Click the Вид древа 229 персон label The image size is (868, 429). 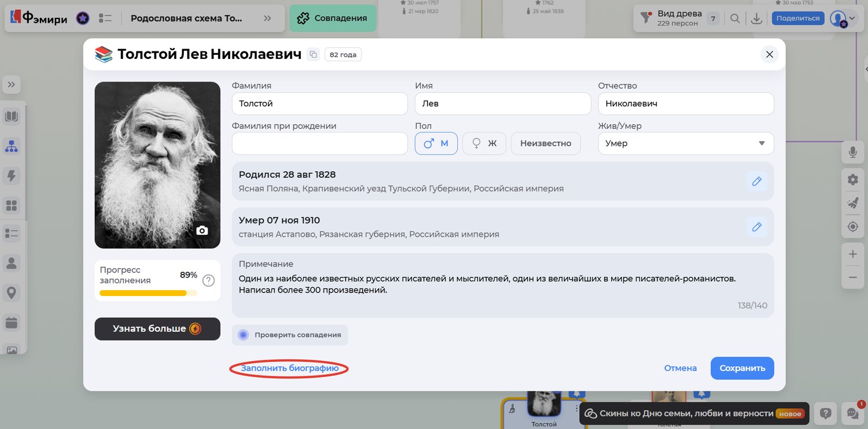[680, 19]
